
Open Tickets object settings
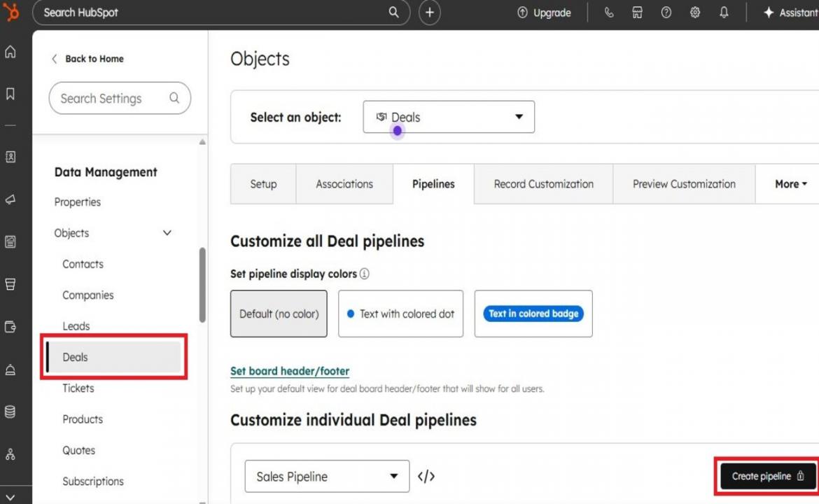pyautogui.click(x=78, y=388)
